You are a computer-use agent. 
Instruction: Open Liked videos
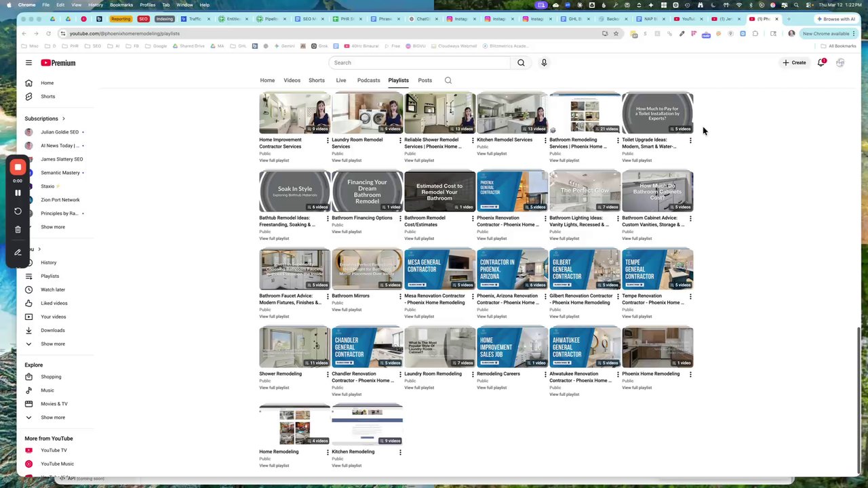coord(54,303)
